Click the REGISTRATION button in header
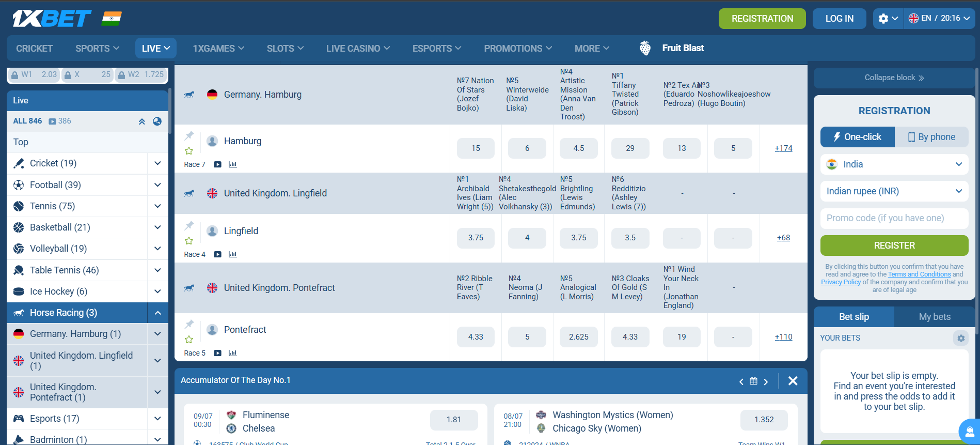 tap(762, 19)
